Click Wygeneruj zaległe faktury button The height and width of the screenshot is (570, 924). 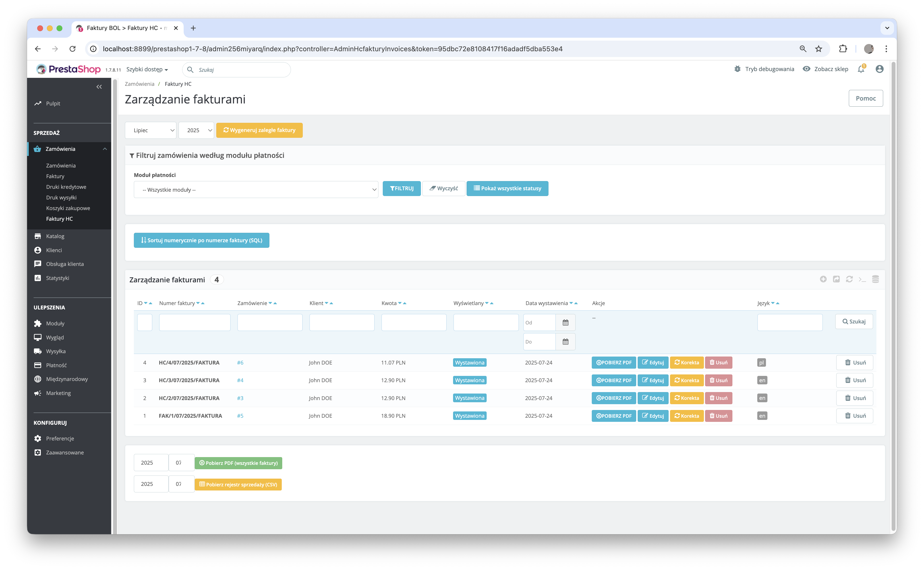(x=259, y=130)
